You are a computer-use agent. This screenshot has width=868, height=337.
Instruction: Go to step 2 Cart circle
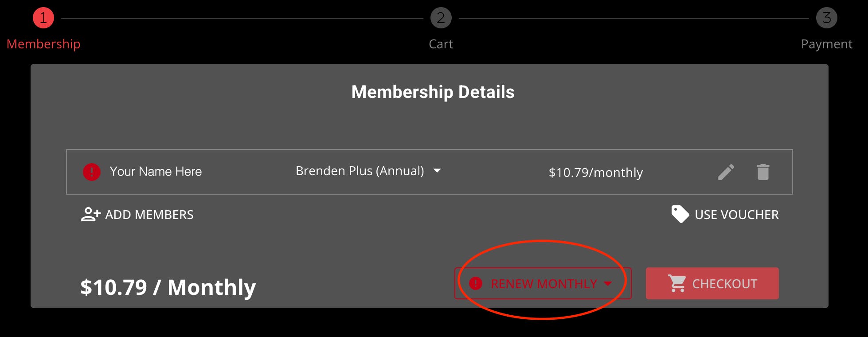pos(441,18)
